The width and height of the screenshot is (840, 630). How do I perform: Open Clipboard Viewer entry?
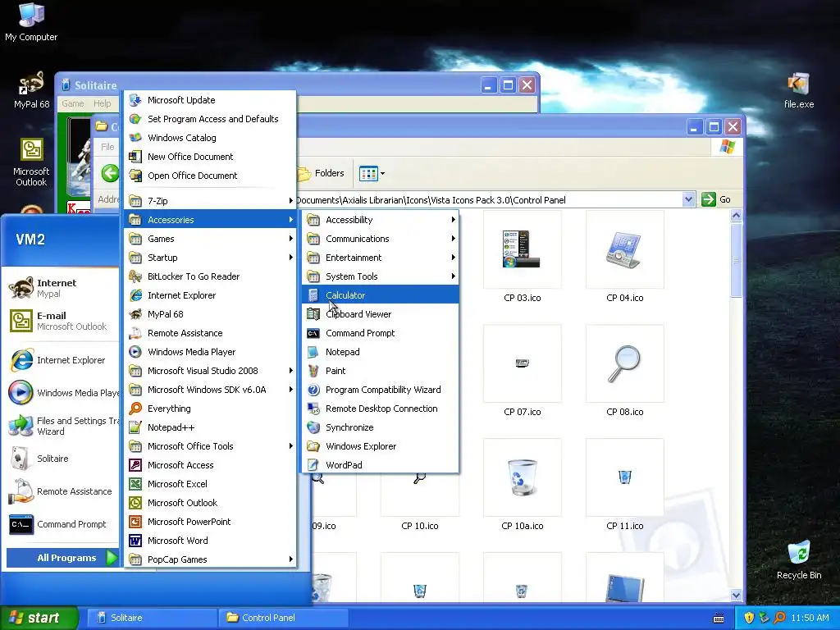[381, 314]
